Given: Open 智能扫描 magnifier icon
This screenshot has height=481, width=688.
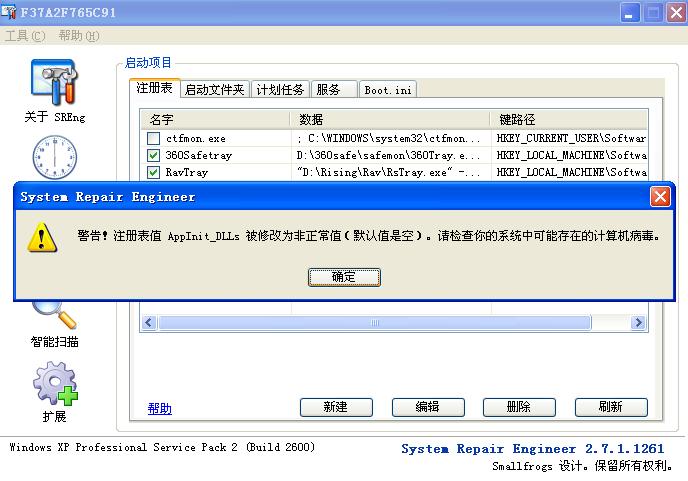Looking at the screenshot, I should pos(55,314).
